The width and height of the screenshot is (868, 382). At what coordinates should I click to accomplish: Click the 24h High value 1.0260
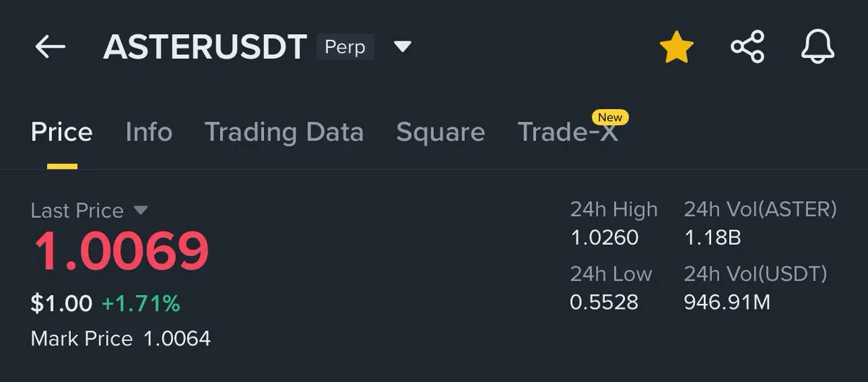[x=604, y=237]
